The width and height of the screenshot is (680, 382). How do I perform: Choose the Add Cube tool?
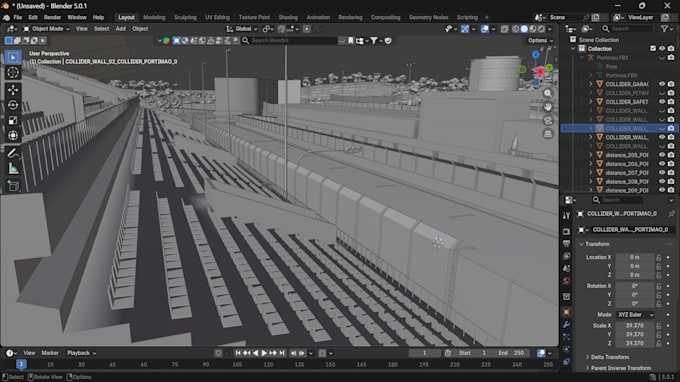(x=13, y=186)
